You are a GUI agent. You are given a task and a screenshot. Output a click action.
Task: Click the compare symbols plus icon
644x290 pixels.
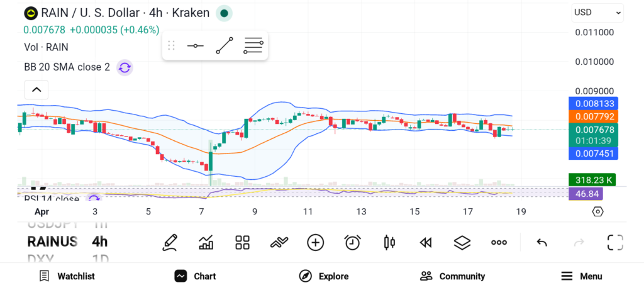pos(315,242)
